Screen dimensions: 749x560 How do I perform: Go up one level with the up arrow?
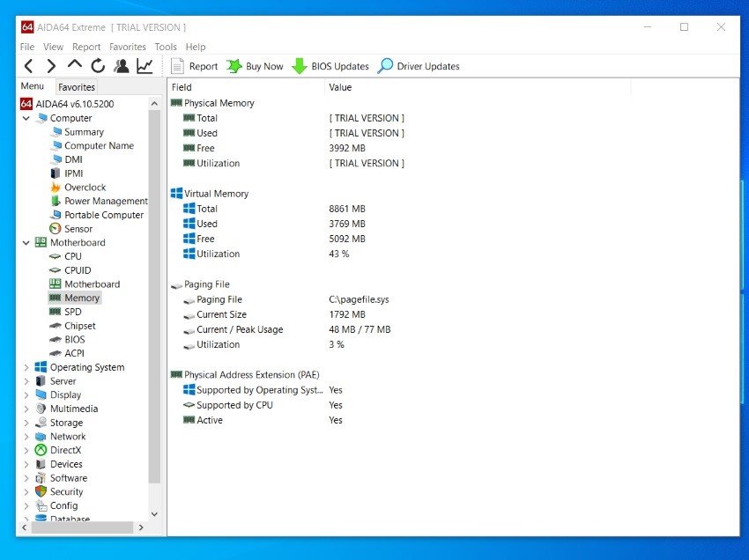[x=75, y=65]
